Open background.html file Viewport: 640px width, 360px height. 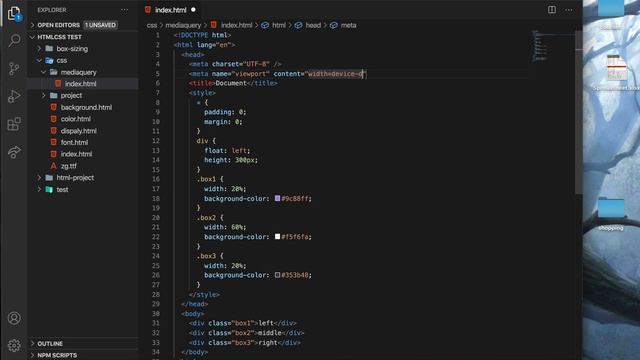tap(83, 107)
